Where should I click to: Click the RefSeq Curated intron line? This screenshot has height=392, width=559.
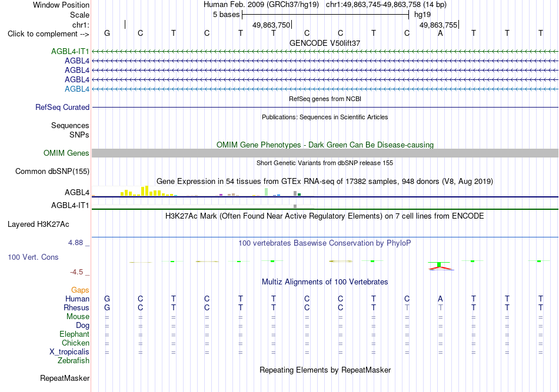[325, 107]
